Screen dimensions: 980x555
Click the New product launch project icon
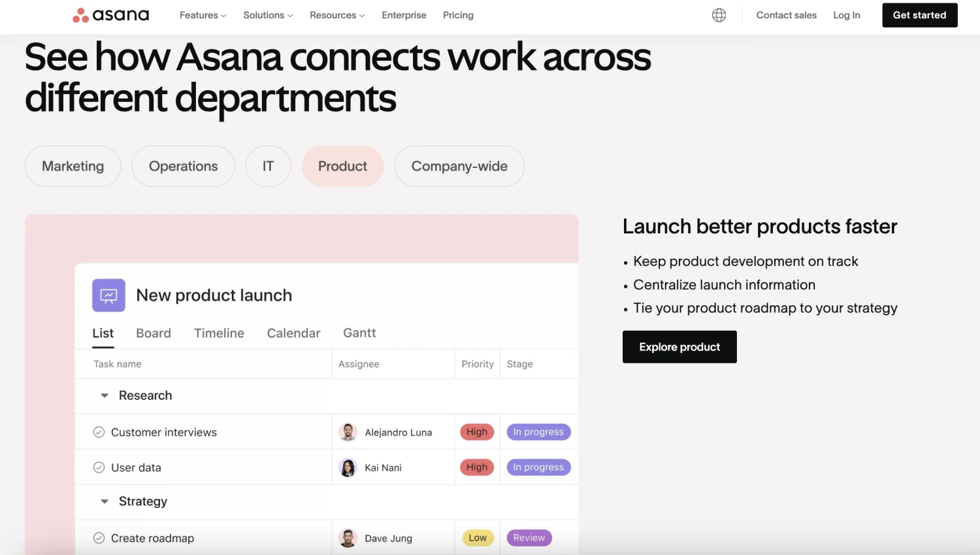(x=108, y=295)
